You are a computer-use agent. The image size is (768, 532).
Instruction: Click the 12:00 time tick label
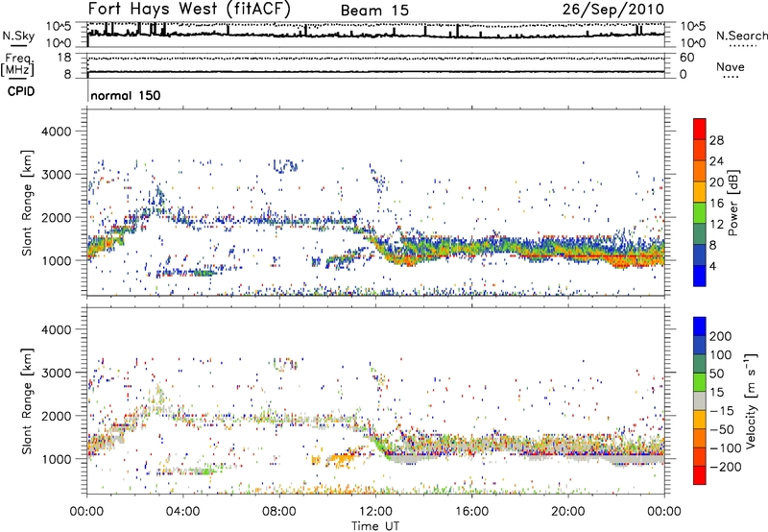pos(375,512)
